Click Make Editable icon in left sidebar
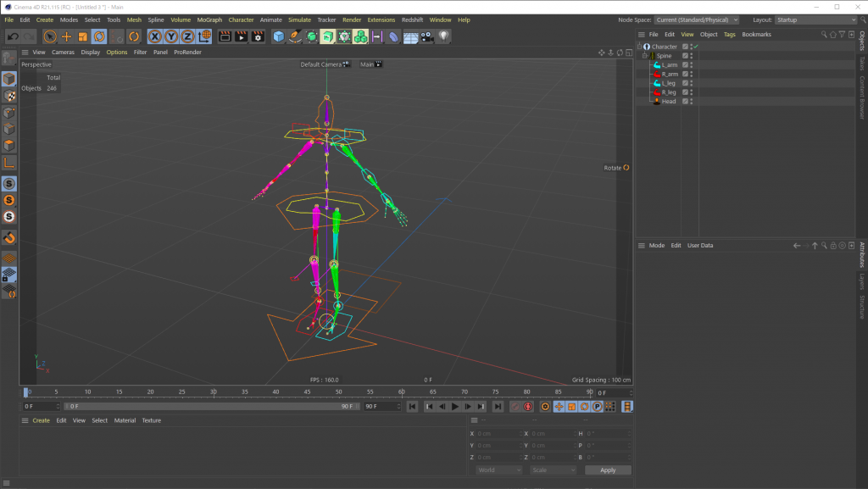Viewport: 868px width, 489px height. coord(8,58)
